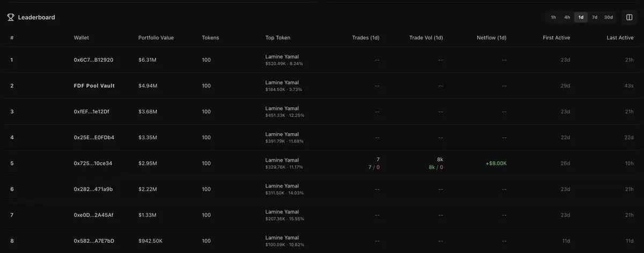The image size is (644, 253).
Task: Open wallet 0x6C7...B12920
Action: (x=93, y=60)
